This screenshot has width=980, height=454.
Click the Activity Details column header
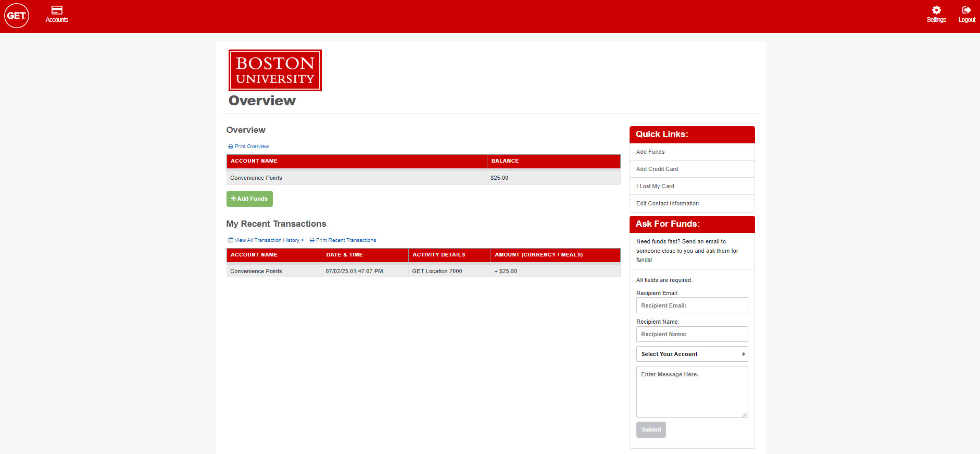click(x=449, y=255)
